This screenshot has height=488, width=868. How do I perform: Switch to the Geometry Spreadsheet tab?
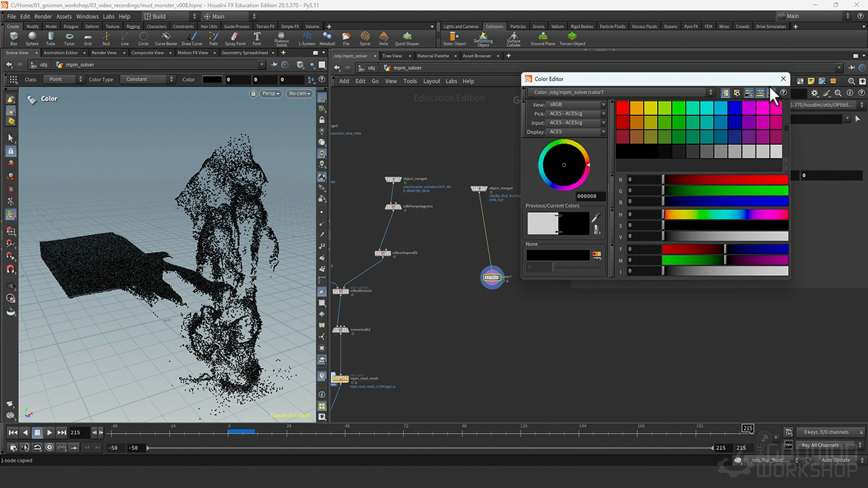(245, 52)
